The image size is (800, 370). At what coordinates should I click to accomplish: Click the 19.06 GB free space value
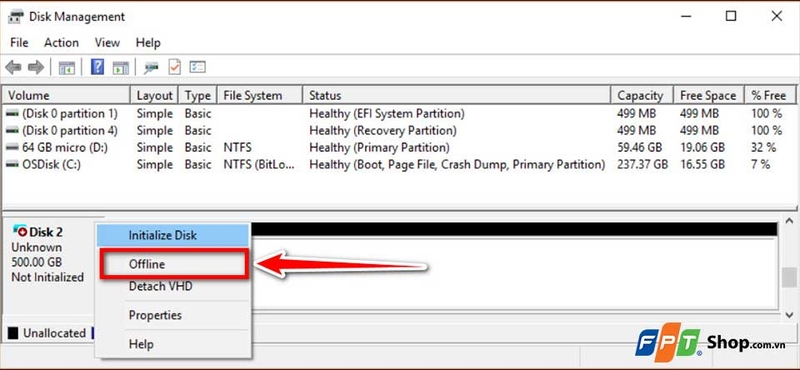click(x=702, y=148)
